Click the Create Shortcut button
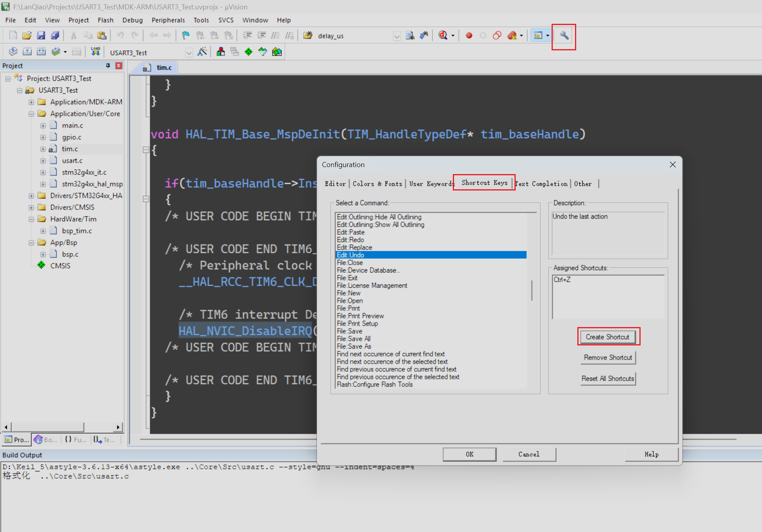The width and height of the screenshot is (762, 532). click(x=607, y=337)
